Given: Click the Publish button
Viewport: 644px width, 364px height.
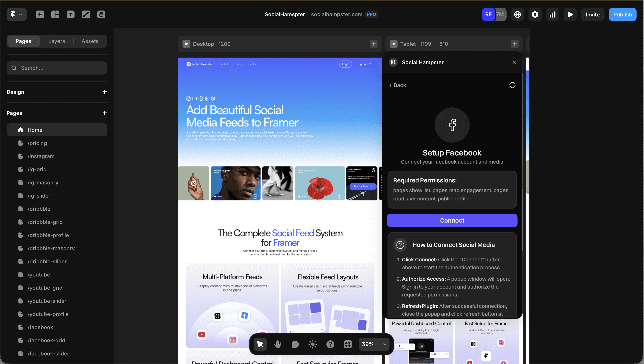Looking at the screenshot, I should click(622, 14).
